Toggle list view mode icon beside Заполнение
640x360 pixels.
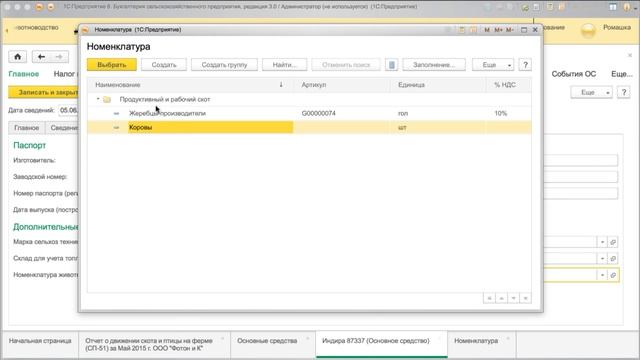[x=391, y=65]
